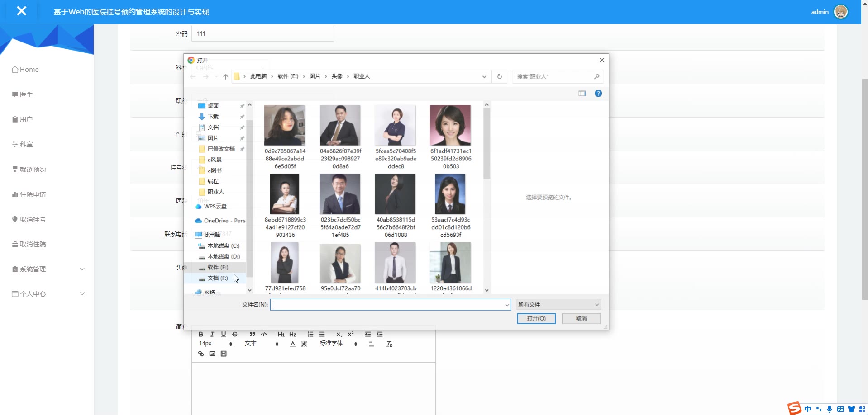Click the search 职业人 field
868x415 pixels.
[x=558, y=76]
